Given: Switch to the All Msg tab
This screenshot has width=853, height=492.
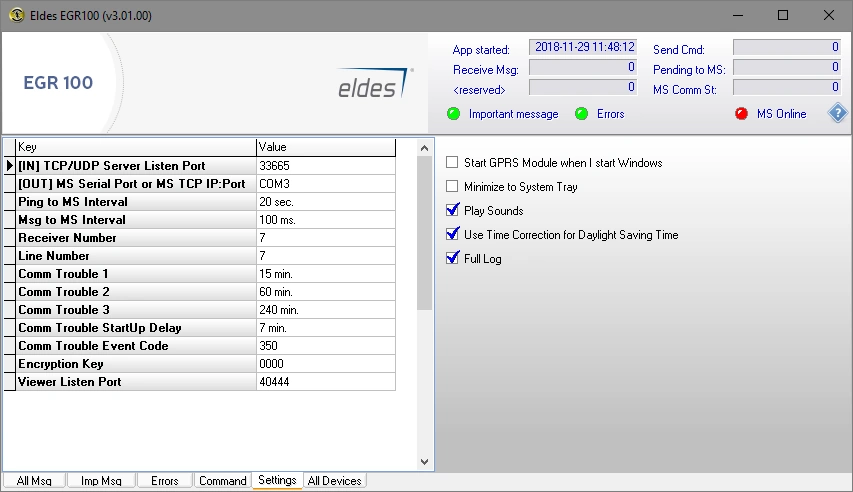Looking at the screenshot, I should 34,481.
